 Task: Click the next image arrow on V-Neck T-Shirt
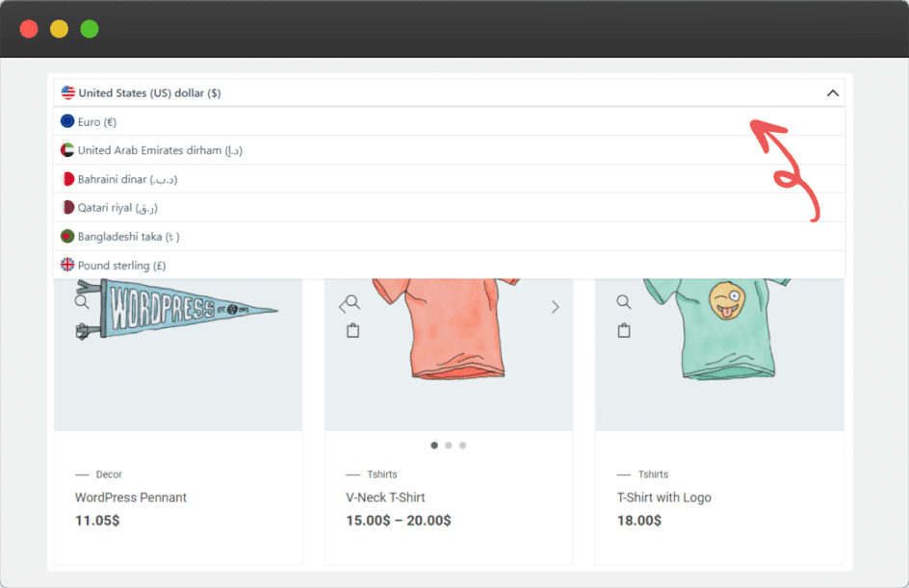pos(555,307)
